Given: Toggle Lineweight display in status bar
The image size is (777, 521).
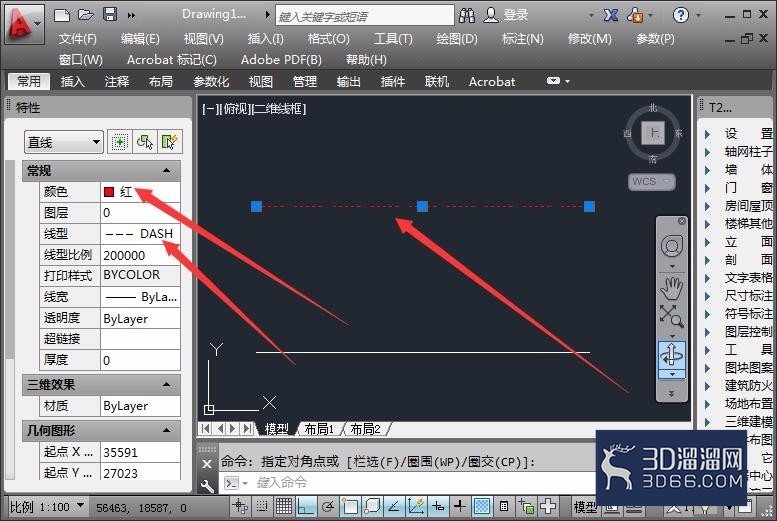Looking at the screenshot, I should pyautogui.click(x=460, y=506).
